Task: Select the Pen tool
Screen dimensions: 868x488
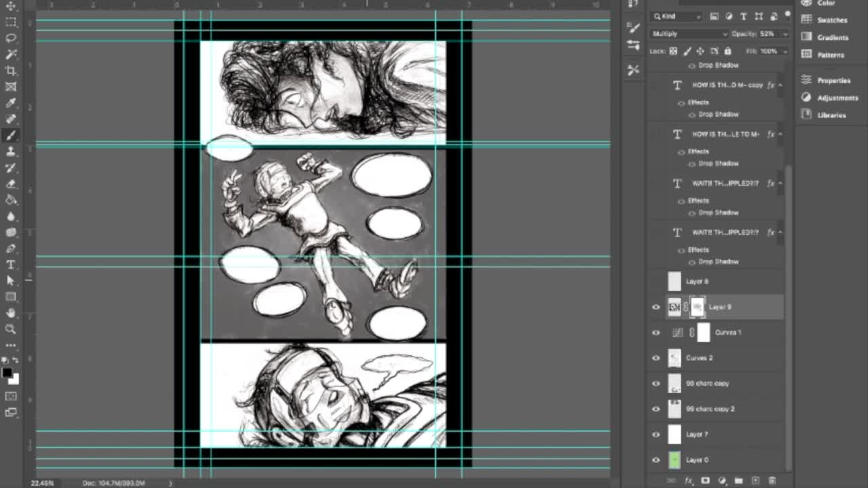Action: click(11, 249)
